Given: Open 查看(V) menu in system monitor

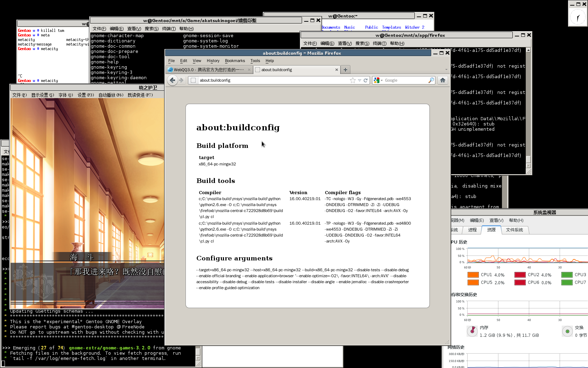Looking at the screenshot, I should 496,220.
